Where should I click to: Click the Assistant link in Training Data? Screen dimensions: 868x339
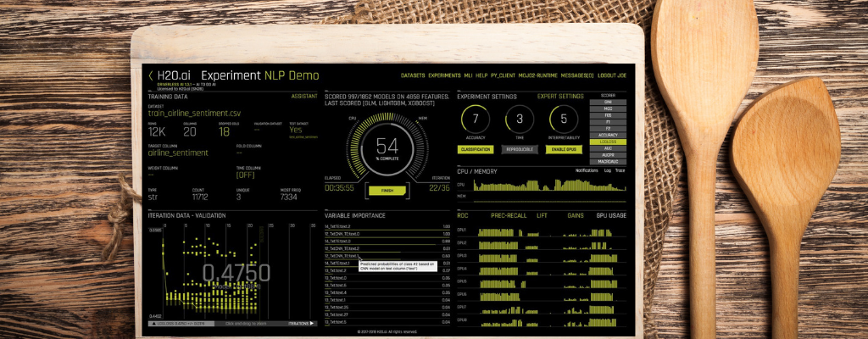(304, 97)
